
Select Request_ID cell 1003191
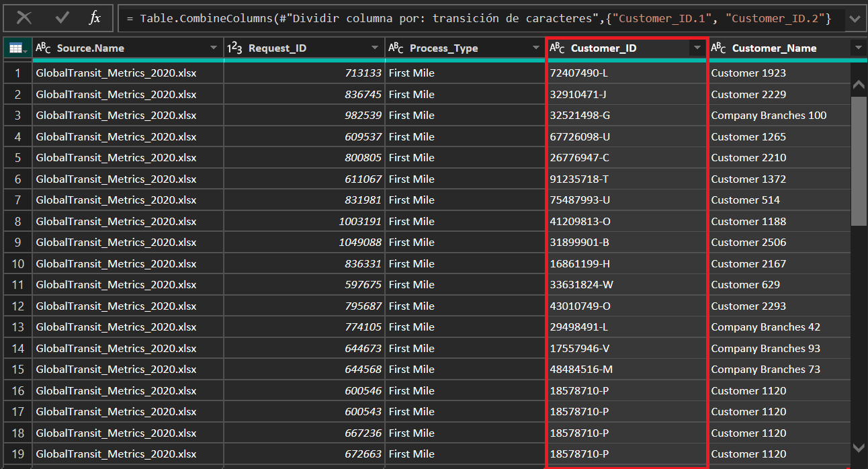click(x=304, y=221)
